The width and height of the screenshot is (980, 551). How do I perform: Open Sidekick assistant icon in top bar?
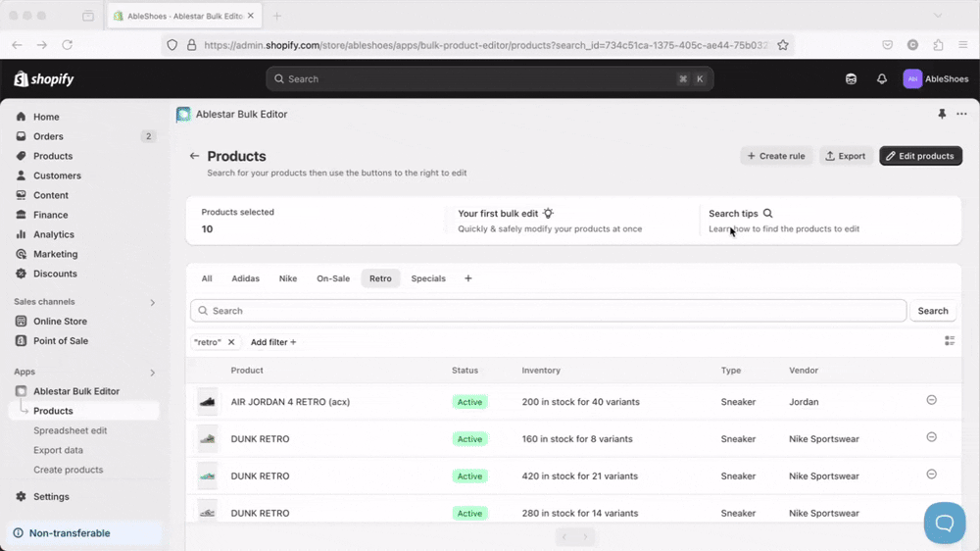[x=851, y=78]
